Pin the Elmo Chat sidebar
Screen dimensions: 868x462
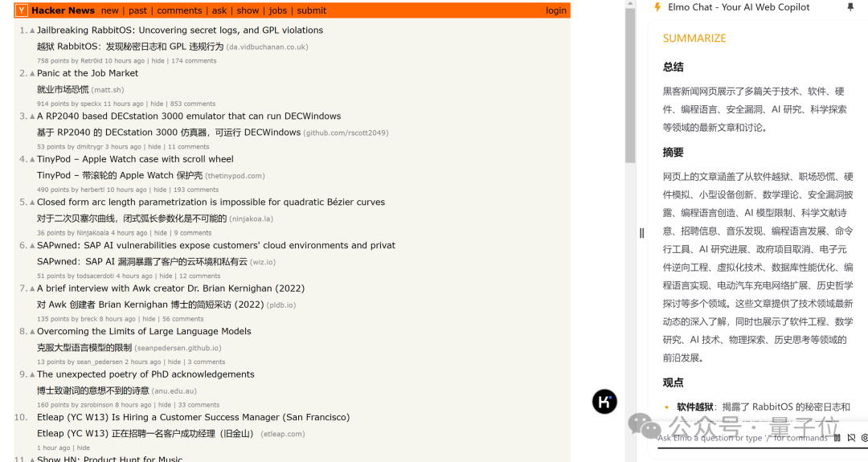tap(850, 7)
